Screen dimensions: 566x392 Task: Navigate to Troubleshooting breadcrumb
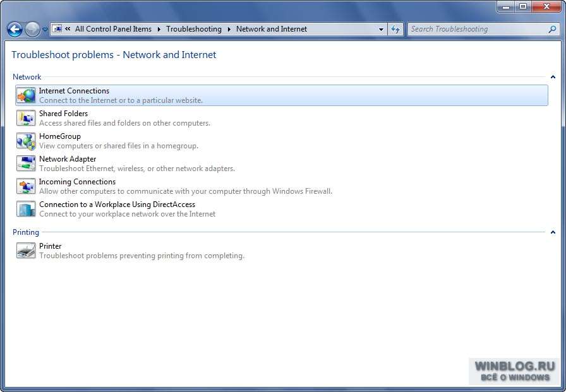194,29
